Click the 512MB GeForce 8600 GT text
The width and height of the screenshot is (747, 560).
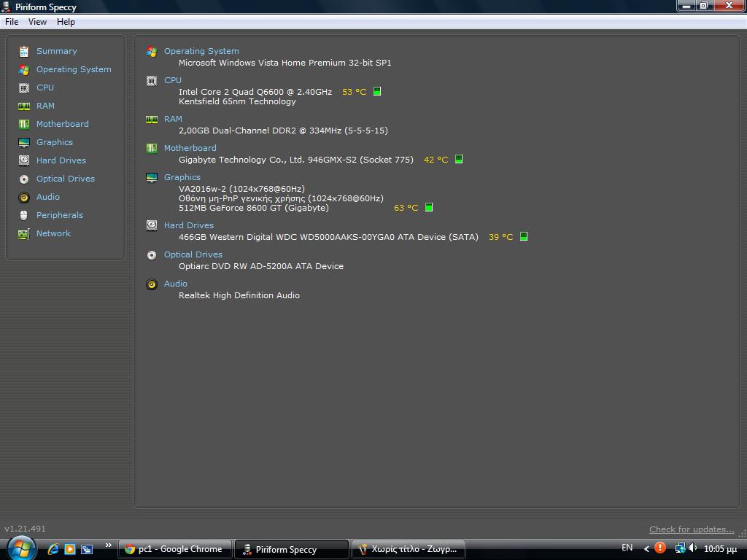point(253,208)
